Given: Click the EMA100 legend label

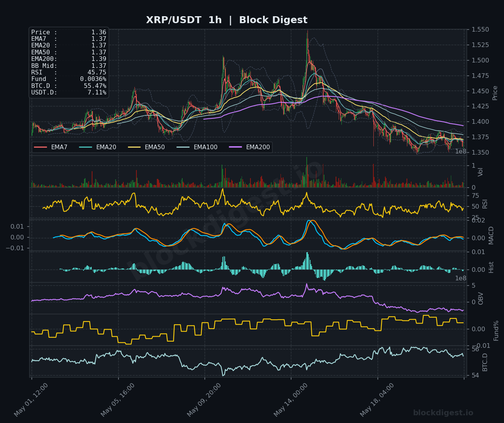Looking at the screenshot, I should point(205,147).
